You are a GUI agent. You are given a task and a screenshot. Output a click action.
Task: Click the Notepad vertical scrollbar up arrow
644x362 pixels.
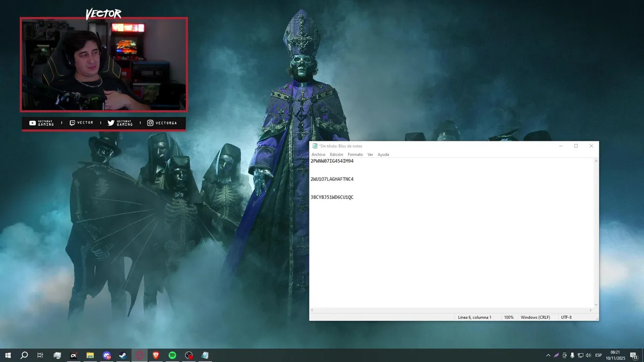[596, 161]
